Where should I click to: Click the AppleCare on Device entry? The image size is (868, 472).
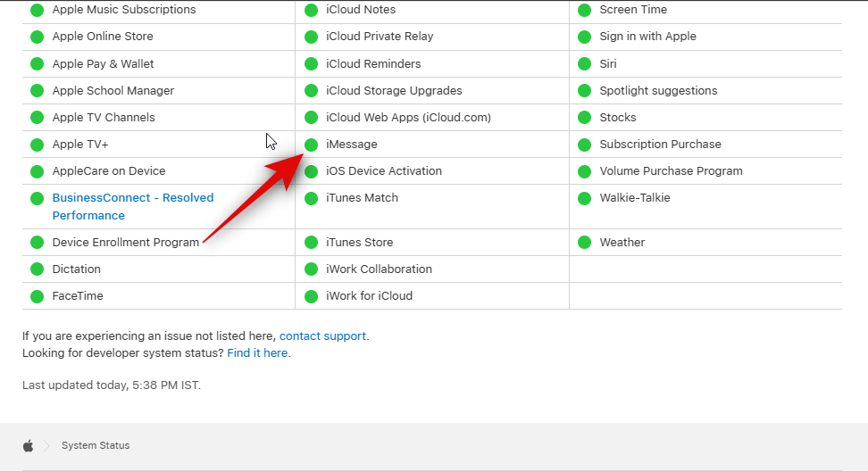click(109, 171)
